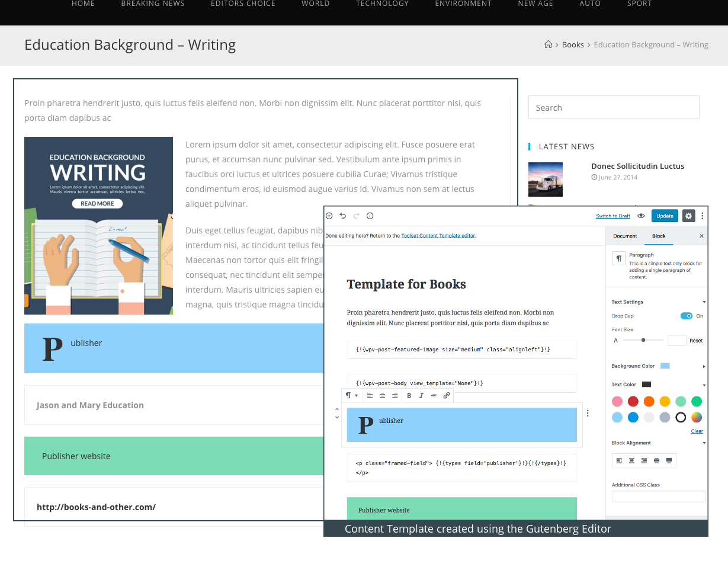This screenshot has height=564, width=728.
Task: Adjust the Font Size slider
Action: 643,340
